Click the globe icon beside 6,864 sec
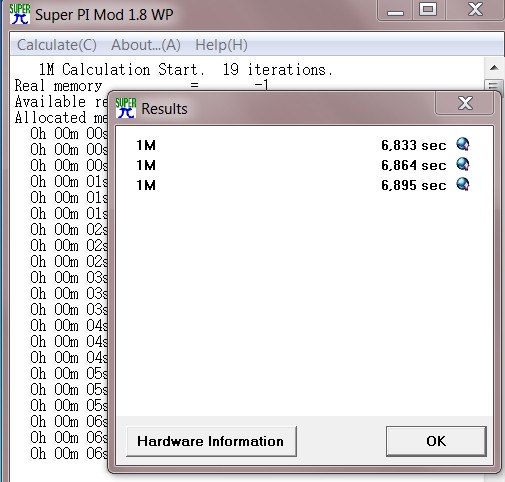Screen dimensions: 505x482 463,164
